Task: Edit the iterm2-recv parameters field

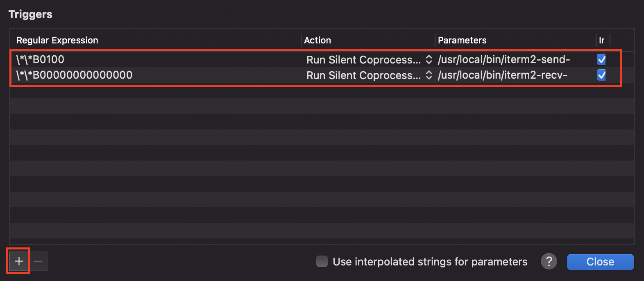Action: tap(503, 75)
